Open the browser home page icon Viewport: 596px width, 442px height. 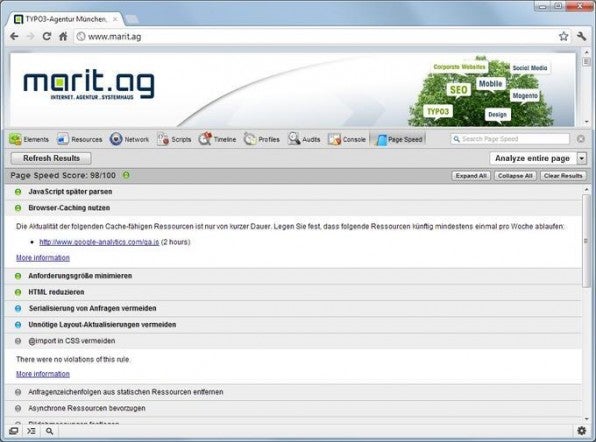(x=63, y=36)
